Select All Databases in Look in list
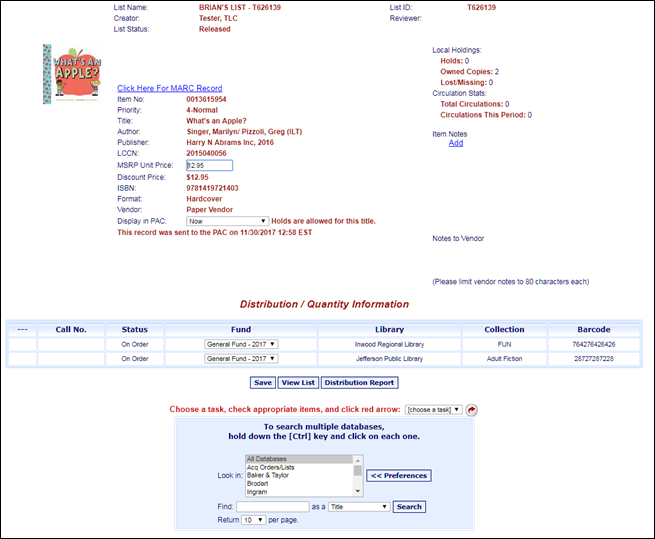 299,459
